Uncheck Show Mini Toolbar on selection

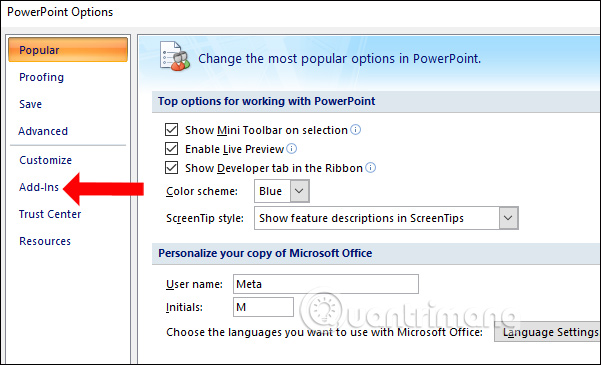pyautogui.click(x=171, y=130)
